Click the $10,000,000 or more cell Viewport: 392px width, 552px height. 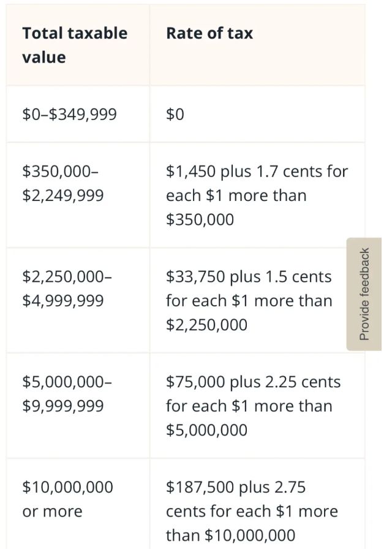coord(78,504)
